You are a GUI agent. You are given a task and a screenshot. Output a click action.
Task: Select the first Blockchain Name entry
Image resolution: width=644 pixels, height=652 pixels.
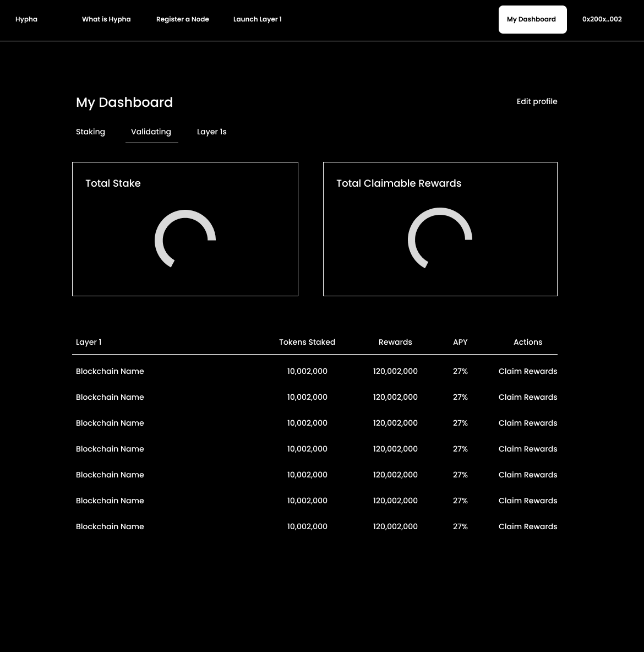pos(110,371)
